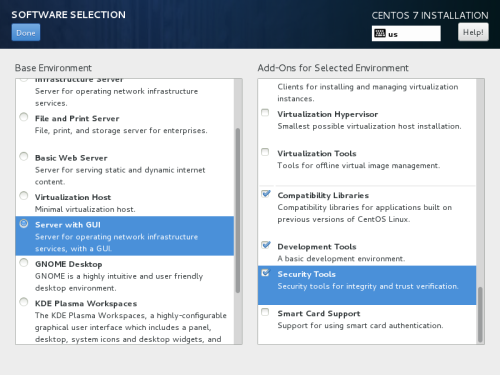
Task: Click the Done button
Action: [26, 32]
